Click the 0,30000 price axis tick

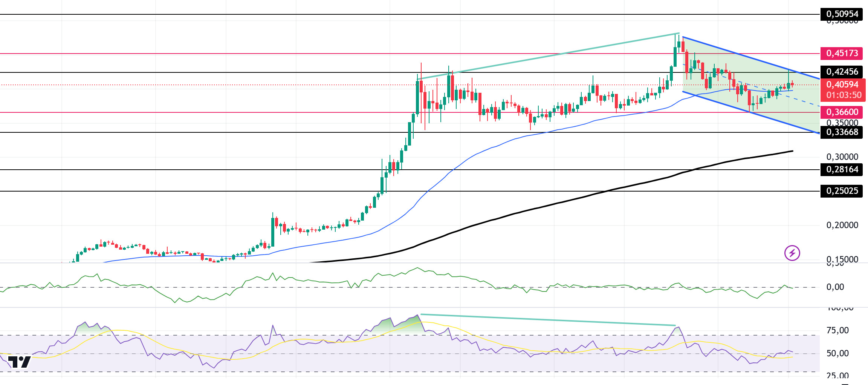pos(842,157)
